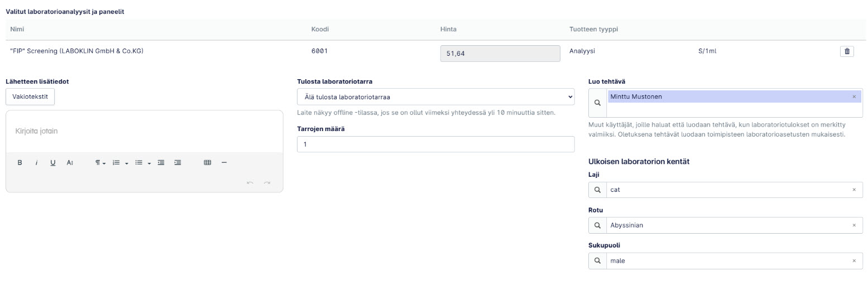Toggle underline formatting in editor
This screenshot has width=868, height=285.
(x=53, y=163)
